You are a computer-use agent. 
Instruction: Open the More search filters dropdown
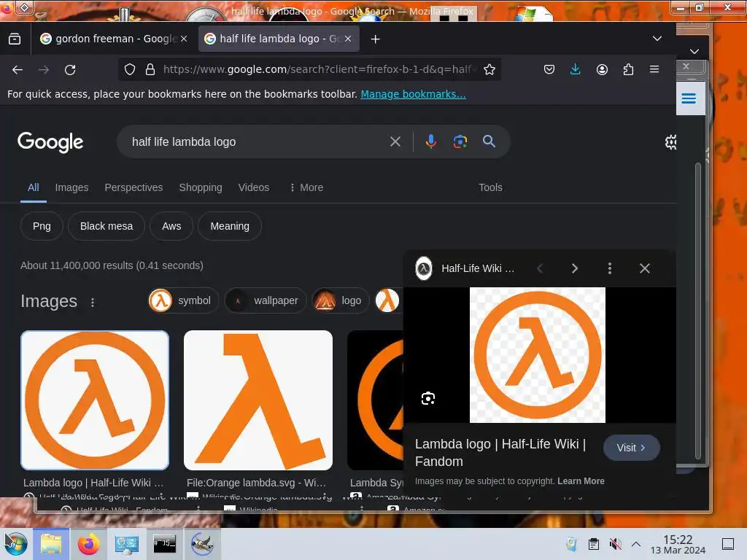[x=306, y=187]
